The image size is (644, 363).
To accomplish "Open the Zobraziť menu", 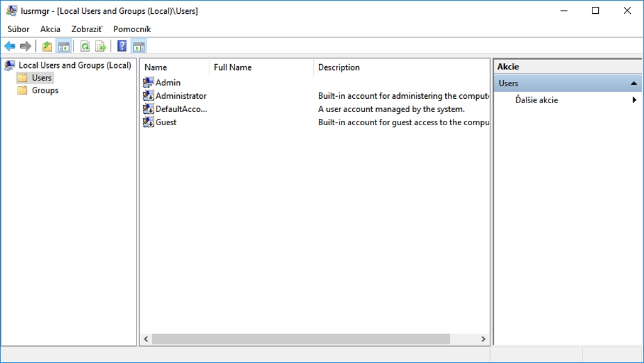I will point(87,29).
